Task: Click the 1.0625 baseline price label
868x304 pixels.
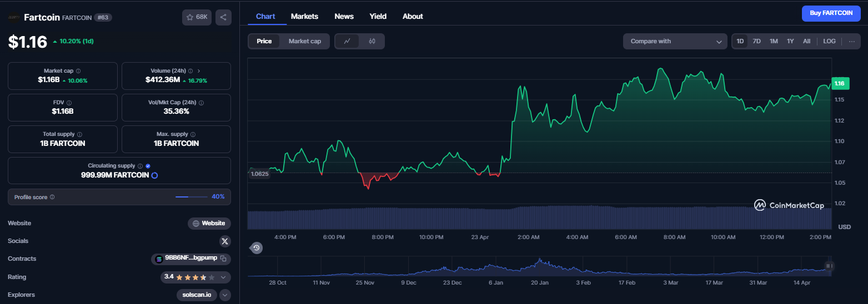Action: [259, 174]
